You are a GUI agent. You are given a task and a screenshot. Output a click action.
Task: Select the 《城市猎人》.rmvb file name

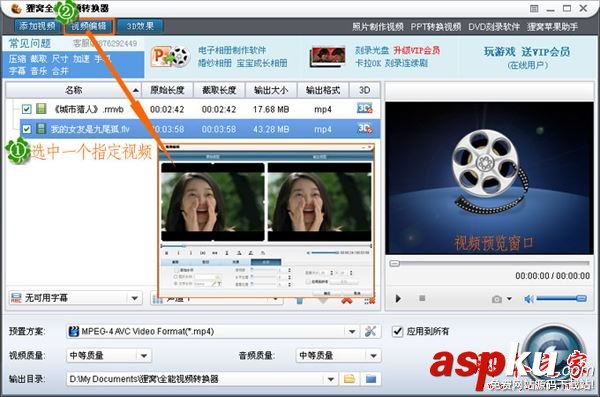(88, 109)
